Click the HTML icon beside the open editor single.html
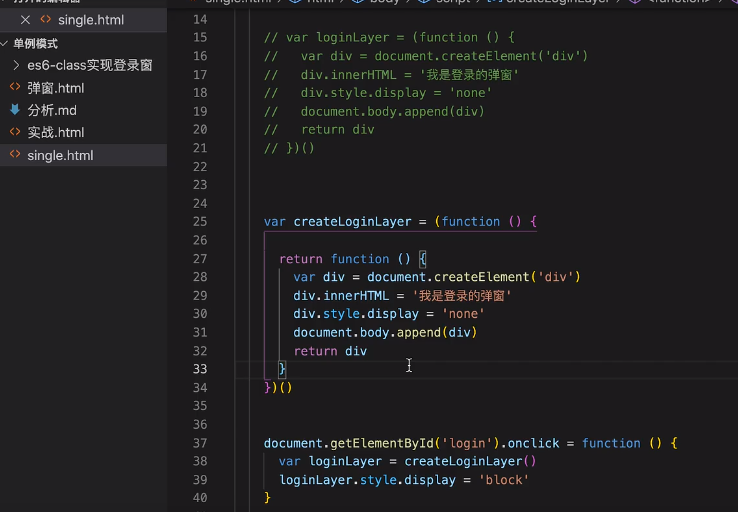This screenshot has height=512, width=738. pyautogui.click(x=46, y=19)
